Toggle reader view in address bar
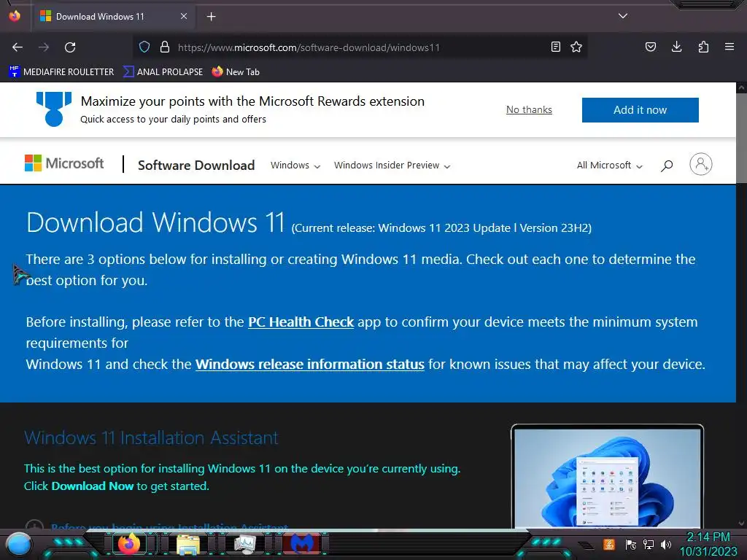The image size is (747, 560). 555,47
